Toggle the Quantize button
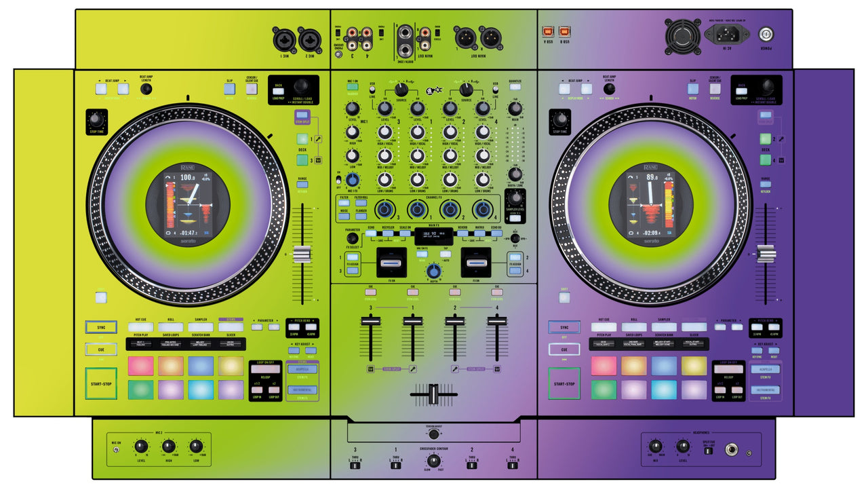 515,87
